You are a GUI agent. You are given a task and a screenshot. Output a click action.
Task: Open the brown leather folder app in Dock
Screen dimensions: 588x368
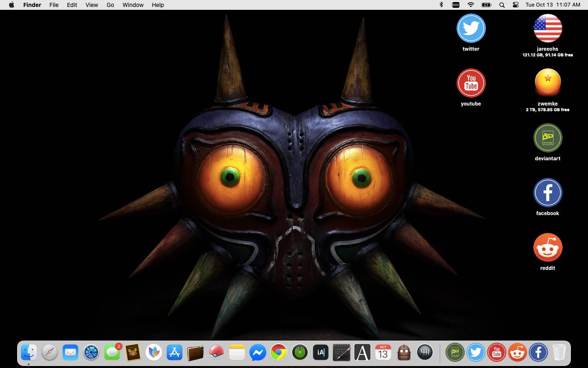pos(195,352)
